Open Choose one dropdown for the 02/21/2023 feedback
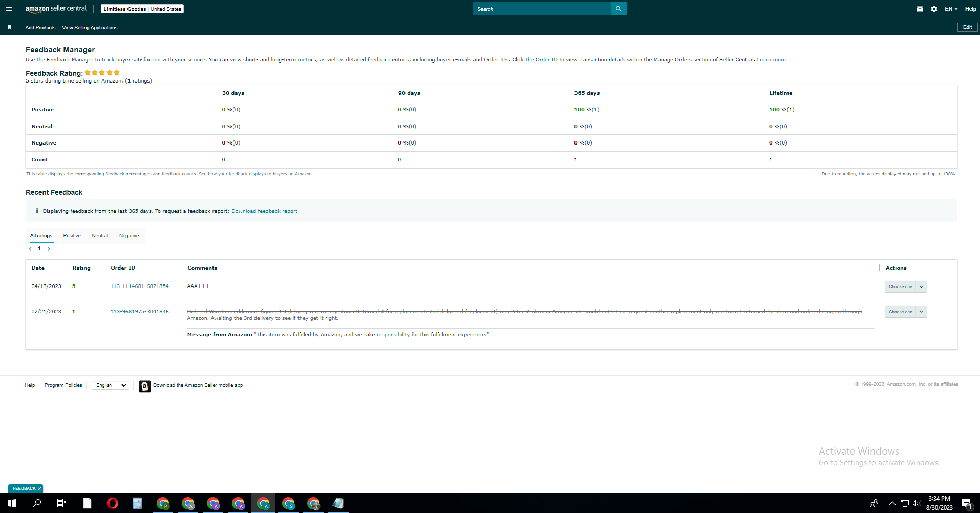 pos(906,312)
